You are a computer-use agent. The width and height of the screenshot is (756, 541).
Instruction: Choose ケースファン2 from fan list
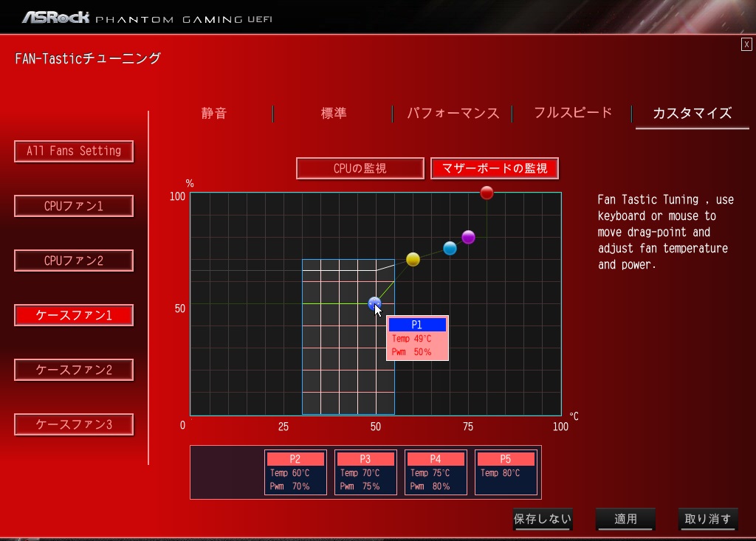(x=74, y=370)
